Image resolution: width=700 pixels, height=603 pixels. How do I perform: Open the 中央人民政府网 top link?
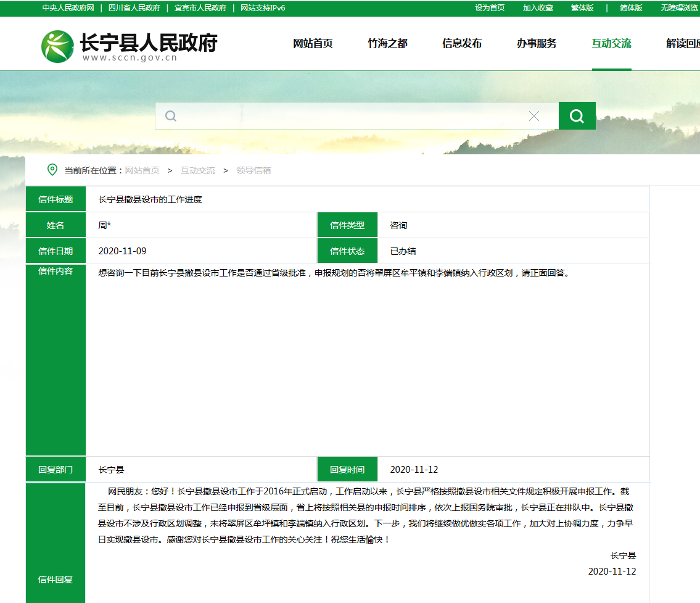point(68,8)
